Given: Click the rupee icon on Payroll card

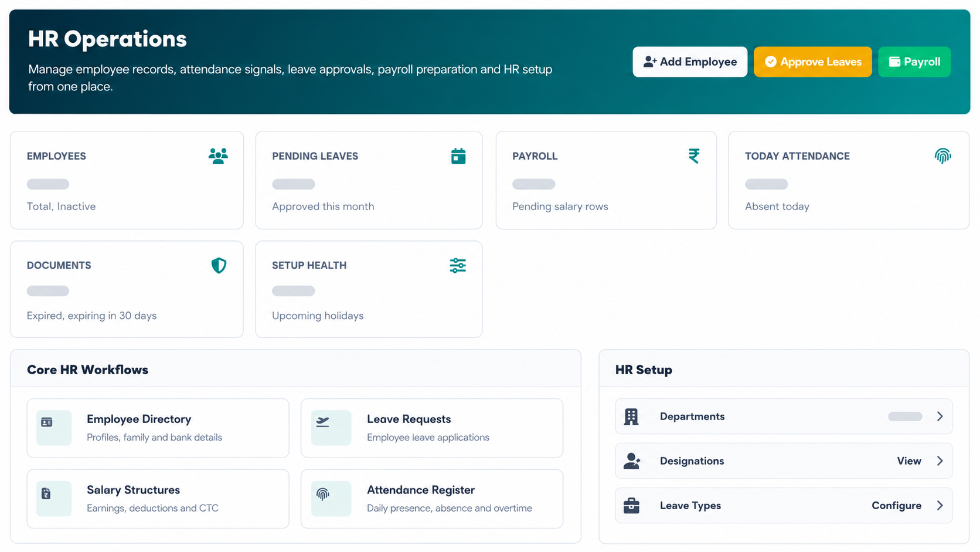Looking at the screenshot, I should pos(694,156).
